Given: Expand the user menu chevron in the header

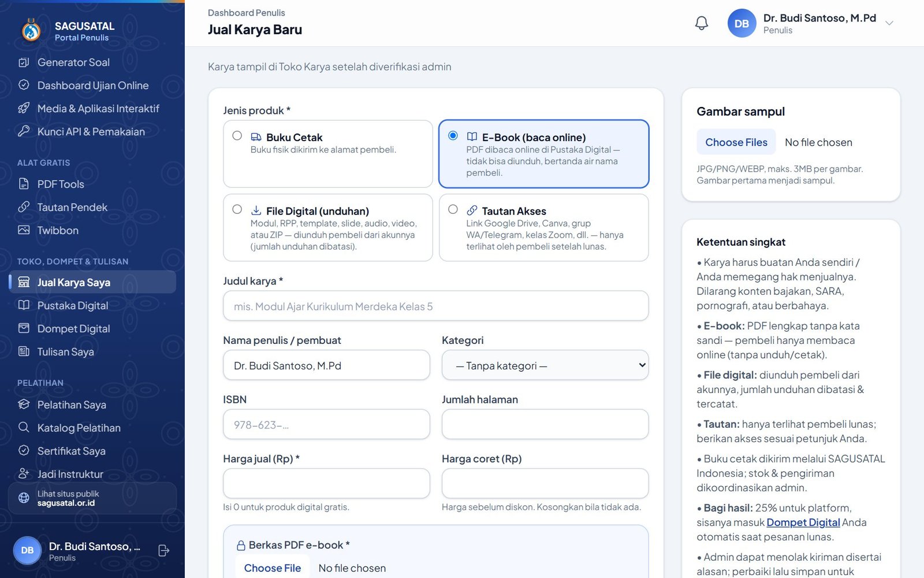Looking at the screenshot, I should (x=889, y=23).
